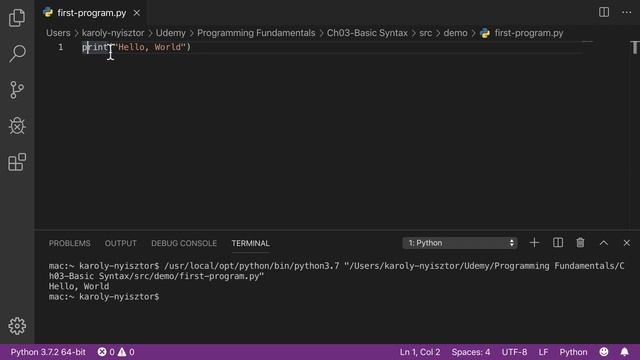The width and height of the screenshot is (640, 360).
Task: Open the Manage settings gear
Action: 17,326
